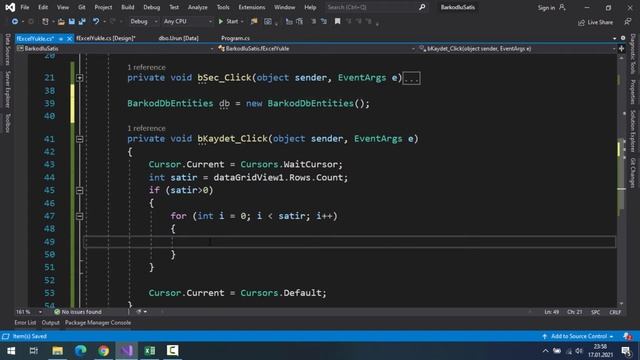The image size is (640, 360).
Task: Open the Error List tab
Action: coord(25,322)
